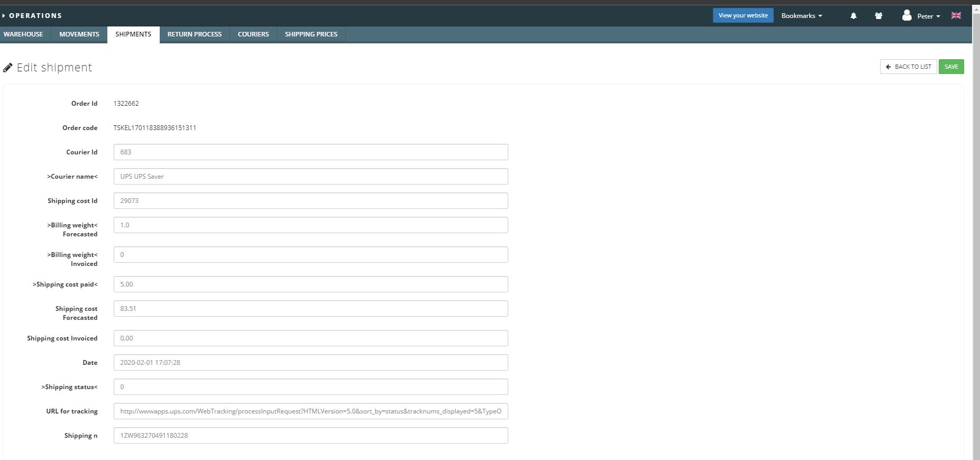Expand the Operations menu arrow

coord(4,16)
